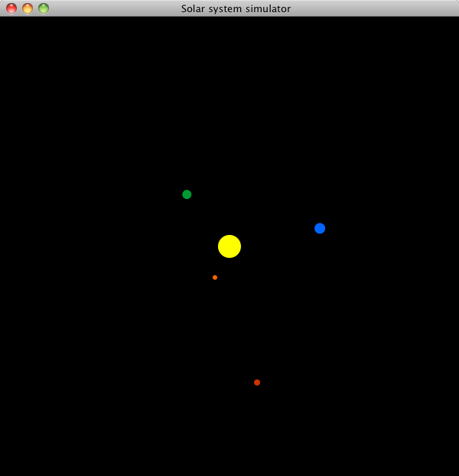Click the yellow sun at the center
The height and width of the screenshot is (476, 459).
click(x=229, y=246)
